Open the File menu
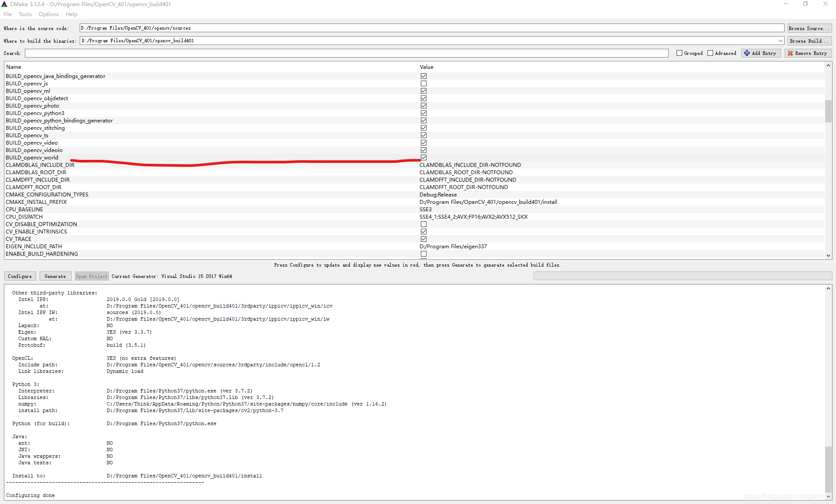This screenshot has height=504, width=836. 8,14
